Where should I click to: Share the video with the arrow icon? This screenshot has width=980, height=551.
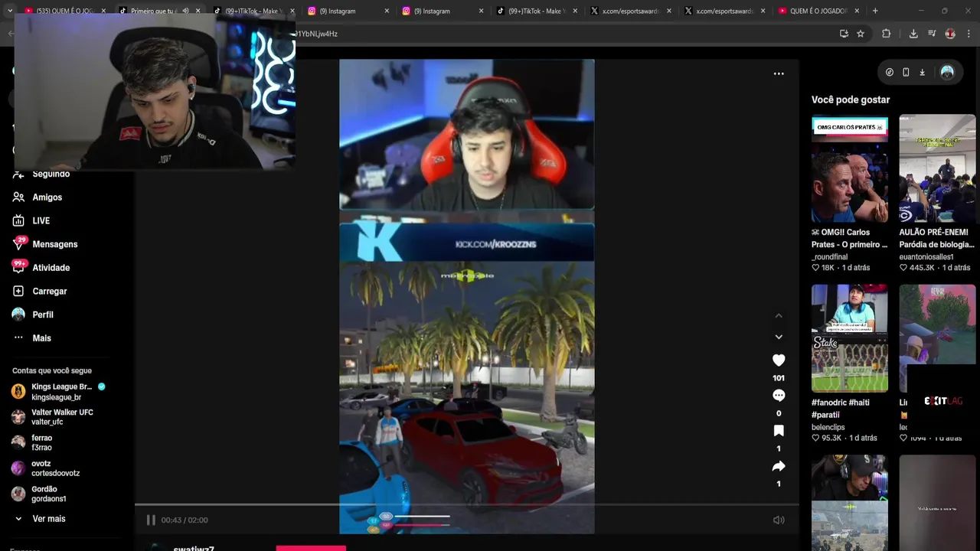point(779,466)
